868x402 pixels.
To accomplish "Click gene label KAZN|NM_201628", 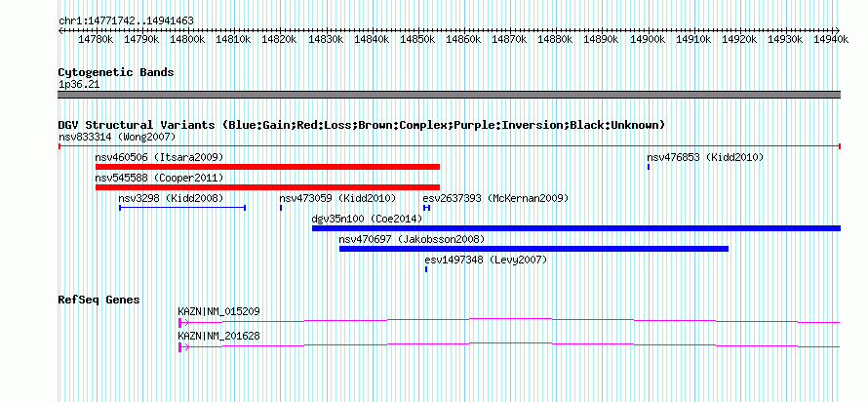I will point(218,336).
